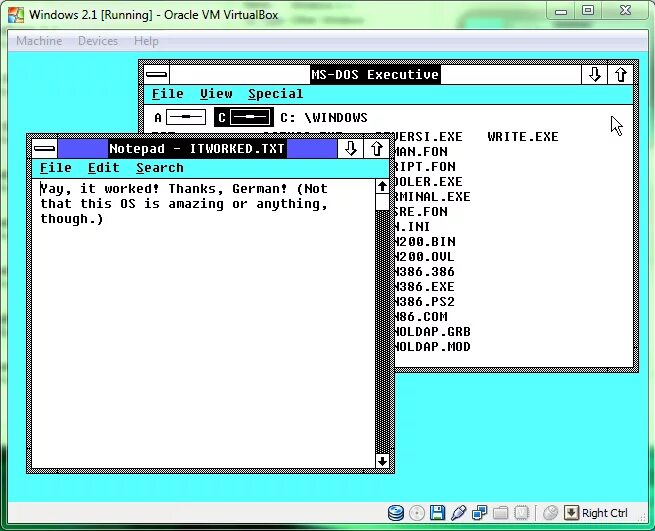Click the USB devices status icon
The height and width of the screenshot is (531, 655).
(x=458, y=513)
